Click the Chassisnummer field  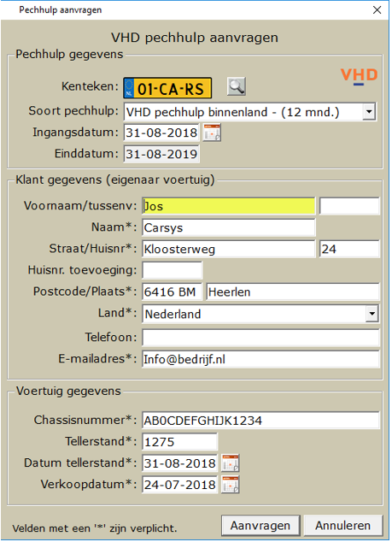(x=260, y=421)
